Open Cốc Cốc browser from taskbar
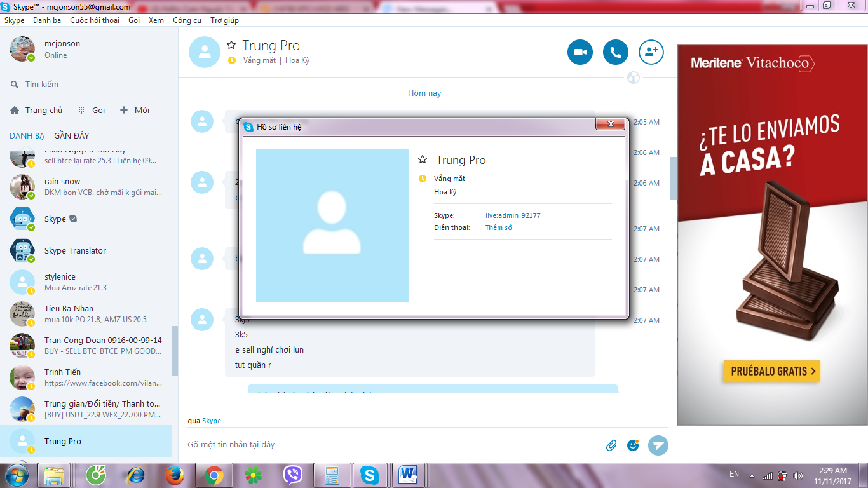Viewport: 868px width, 488px height. click(96, 475)
